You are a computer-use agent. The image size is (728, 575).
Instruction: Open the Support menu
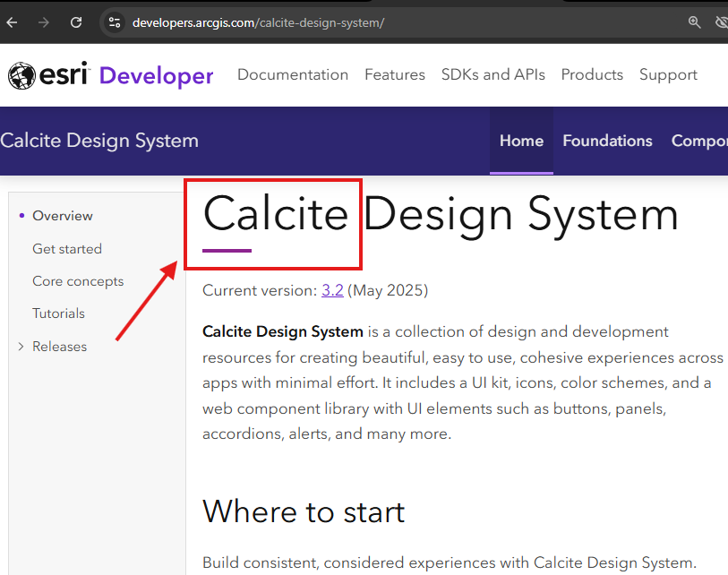pyautogui.click(x=668, y=74)
